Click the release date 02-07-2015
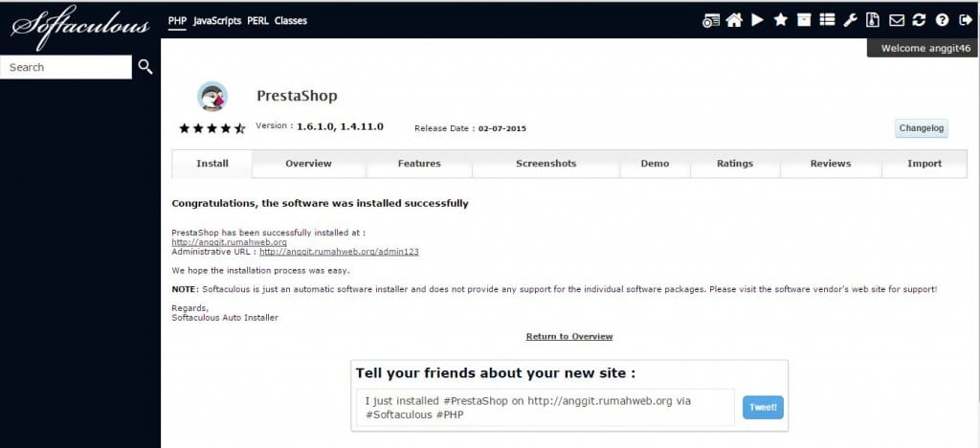980x448 pixels. tap(502, 128)
